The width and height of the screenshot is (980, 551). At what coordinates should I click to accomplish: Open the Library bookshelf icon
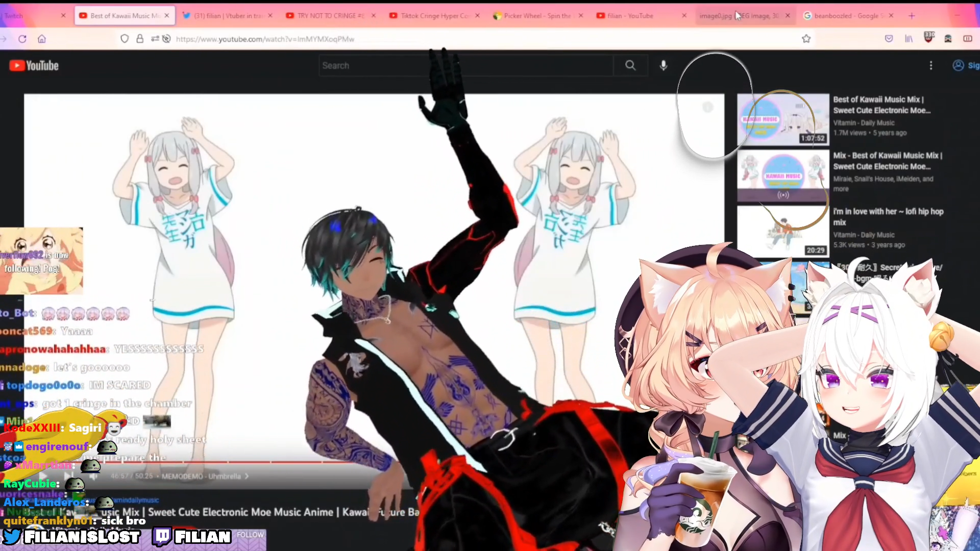coord(909,39)
